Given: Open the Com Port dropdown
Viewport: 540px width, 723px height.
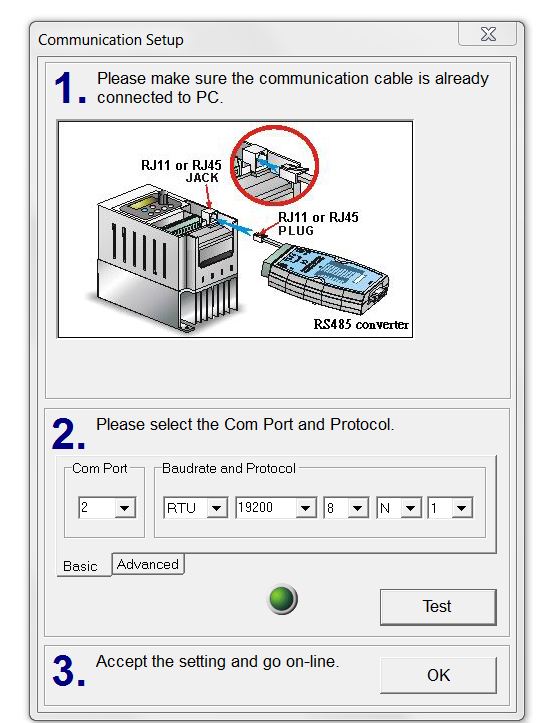Looking at the screenshot, I should (125, 508).
